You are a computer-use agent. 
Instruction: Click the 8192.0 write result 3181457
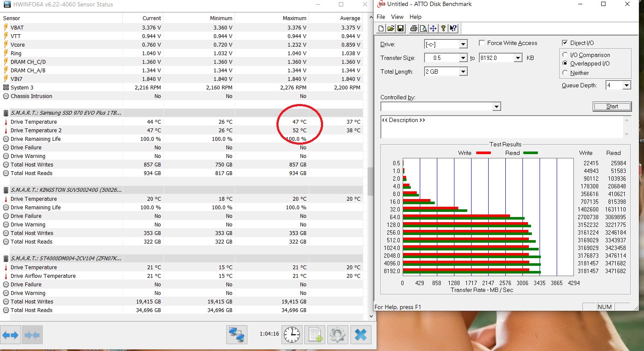[588, 271]
